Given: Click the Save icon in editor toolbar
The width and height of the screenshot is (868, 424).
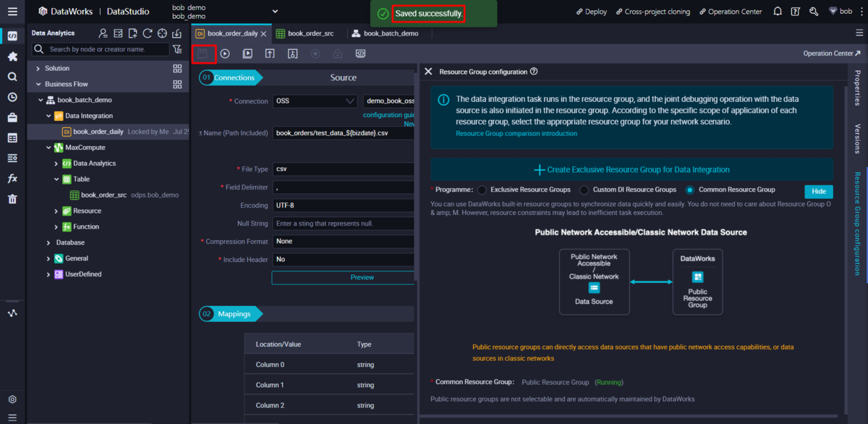Looking at the screenshot, I should 203,54.
